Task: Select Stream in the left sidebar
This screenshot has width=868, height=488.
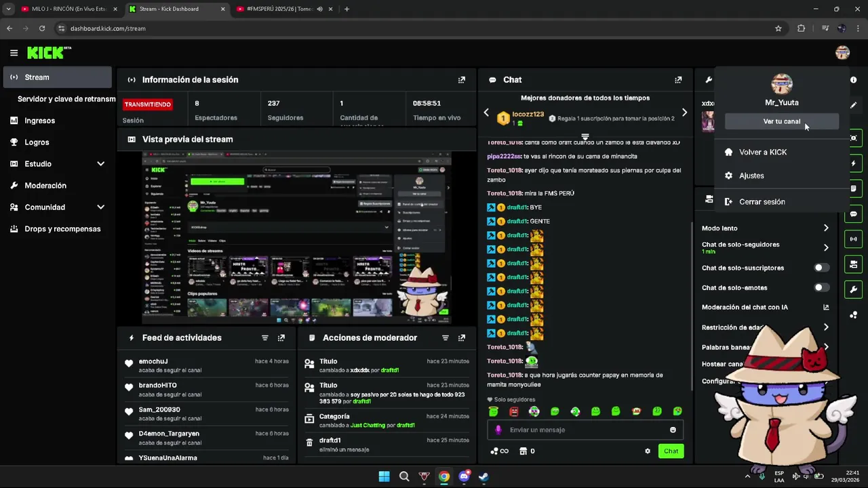Action: (57, 77)
